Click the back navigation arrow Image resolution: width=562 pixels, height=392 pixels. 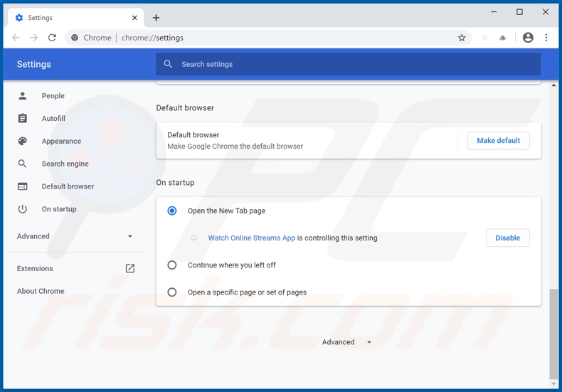click(x=16, y=38)
